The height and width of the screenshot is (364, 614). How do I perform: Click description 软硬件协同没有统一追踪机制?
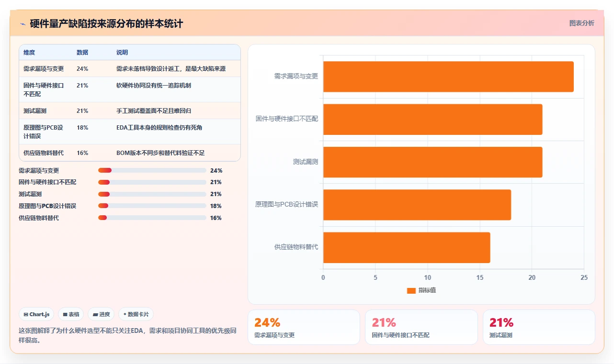click(x=154, y=86)
